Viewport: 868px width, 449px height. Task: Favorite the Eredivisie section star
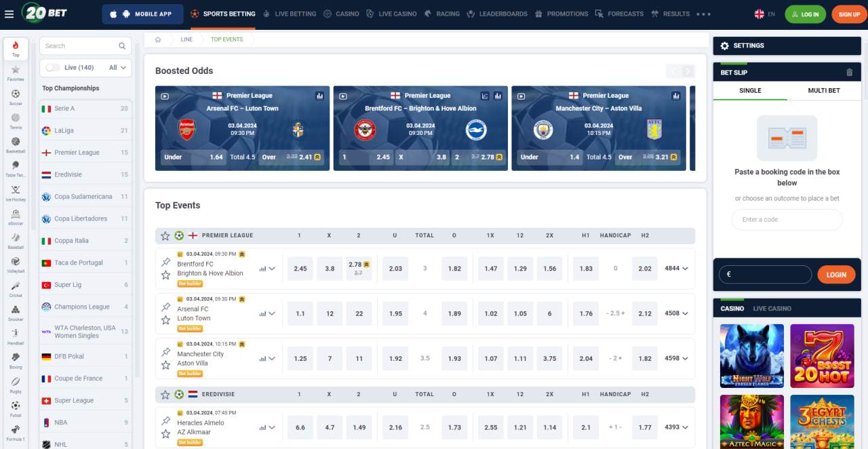click(x=165, y=394)
